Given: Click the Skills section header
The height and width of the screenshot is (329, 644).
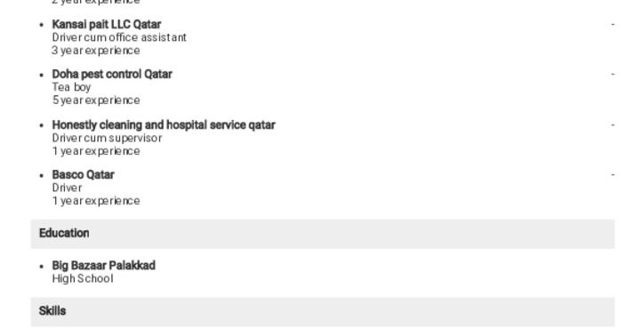Looking at the screenshot, I should (323, 312).
